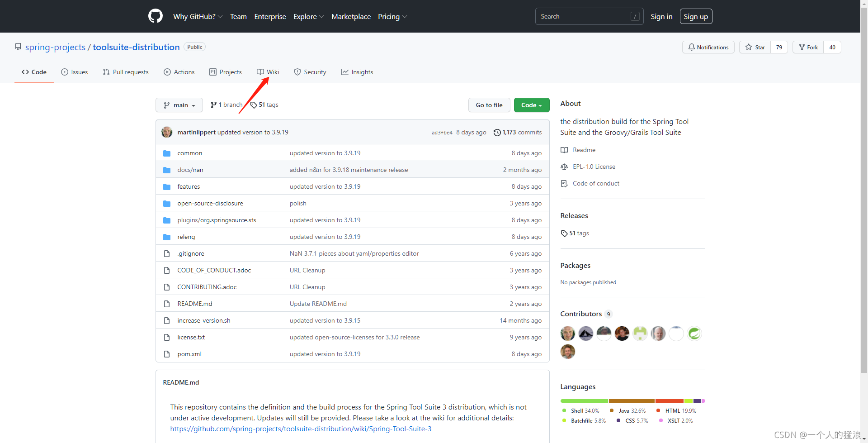Image resolution: width=868 pixels, height=443 pixels.
Task: Expand the Explore menu
Action: point(308,16)
